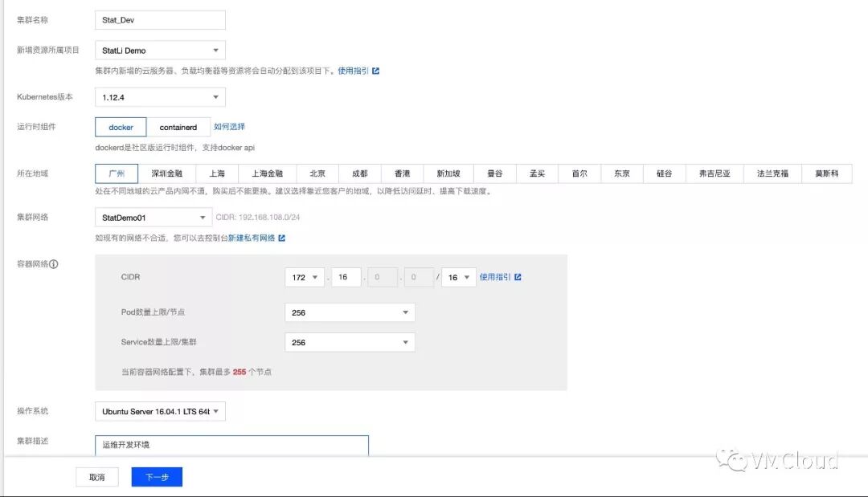Open the 新建私有网络 link
The width and height of the screenshot is (868, 497).
252,238
